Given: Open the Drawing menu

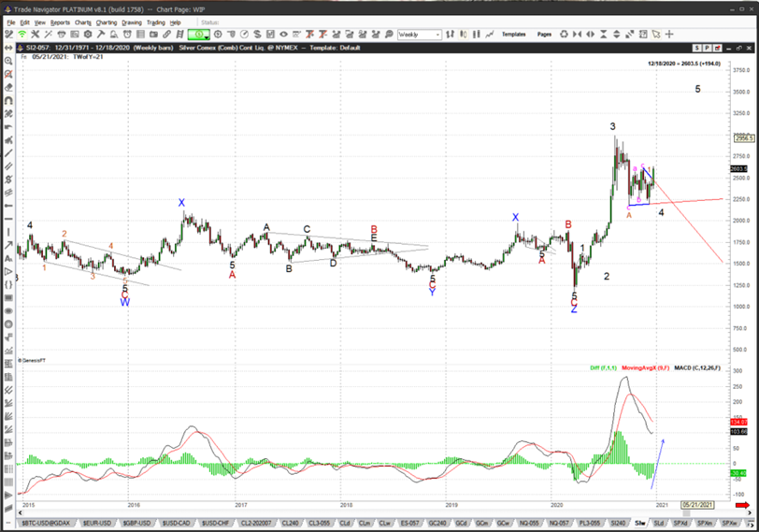Looking at the screenshot, I should pos(132,22).
